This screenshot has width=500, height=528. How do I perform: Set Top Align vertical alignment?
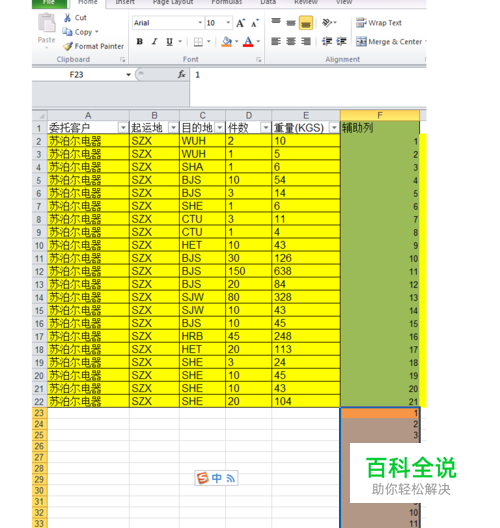[276, 23]
